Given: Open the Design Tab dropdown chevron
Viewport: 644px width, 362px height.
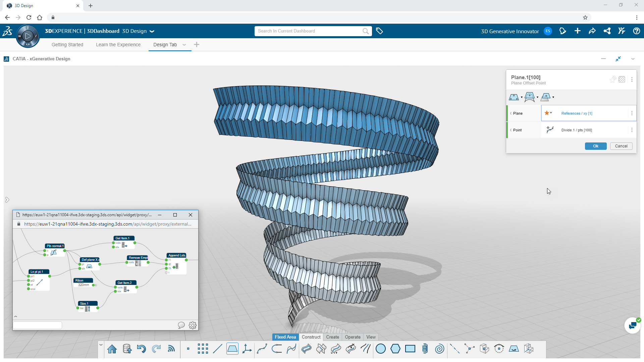Looking at the screenshot, I should (x=184, y=45).
